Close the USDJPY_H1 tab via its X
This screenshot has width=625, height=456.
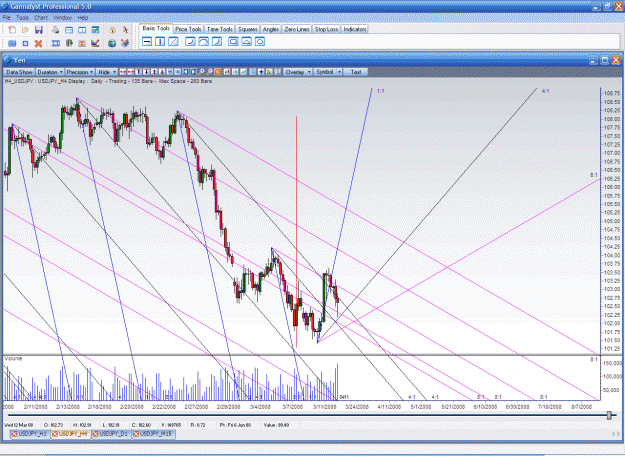14,434
